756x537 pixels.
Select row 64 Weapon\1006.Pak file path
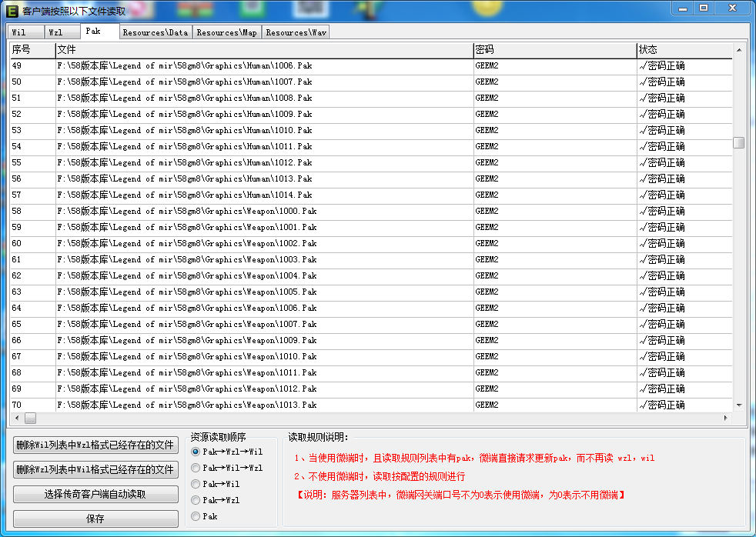pos(187,309)
